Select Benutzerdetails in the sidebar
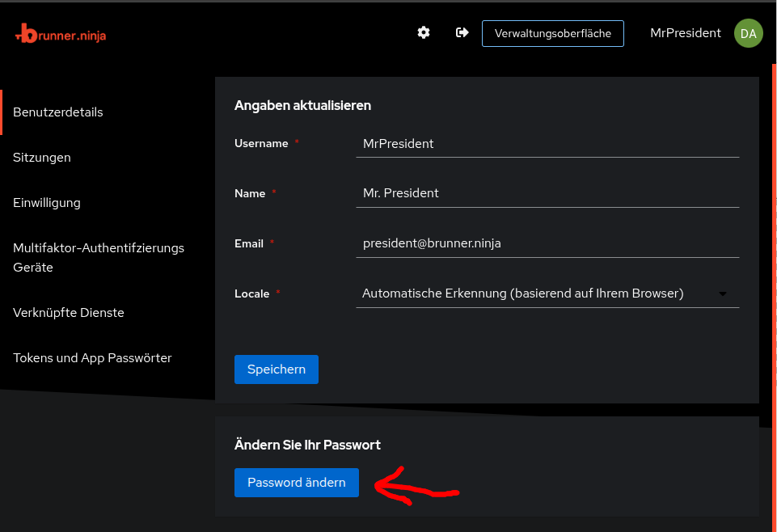This screenshot has width=777, height=532. (x=58, y=112)
